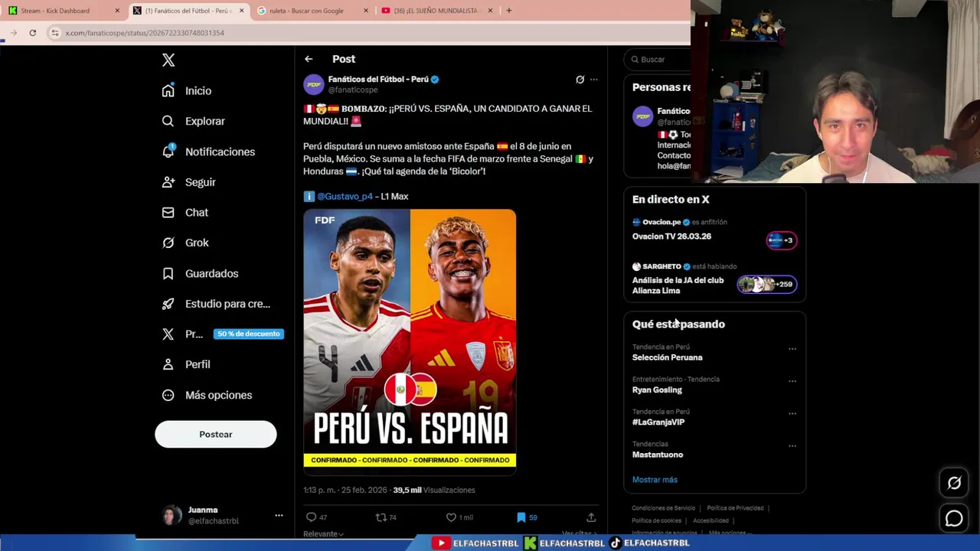Close the ruleta Google tab
This screenshot has width=980, height=551.
[366, 11]
